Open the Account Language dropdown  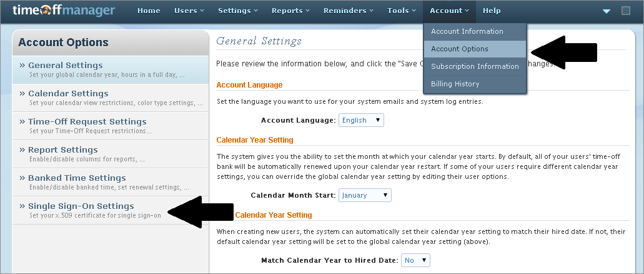coord(361,120)
